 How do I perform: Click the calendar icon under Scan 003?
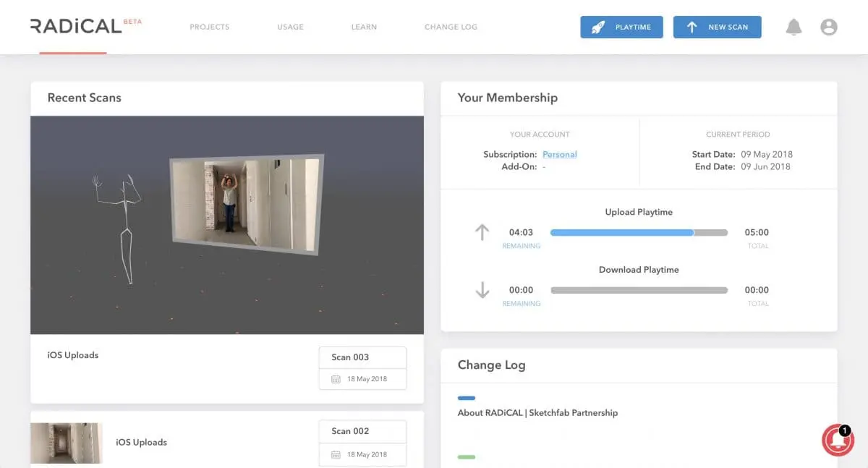pos(336,379)
